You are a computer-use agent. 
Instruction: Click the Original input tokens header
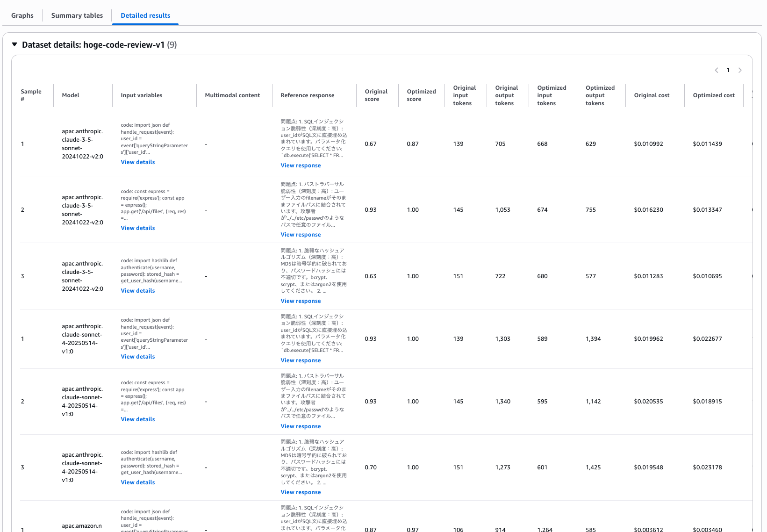coord(465,95)
